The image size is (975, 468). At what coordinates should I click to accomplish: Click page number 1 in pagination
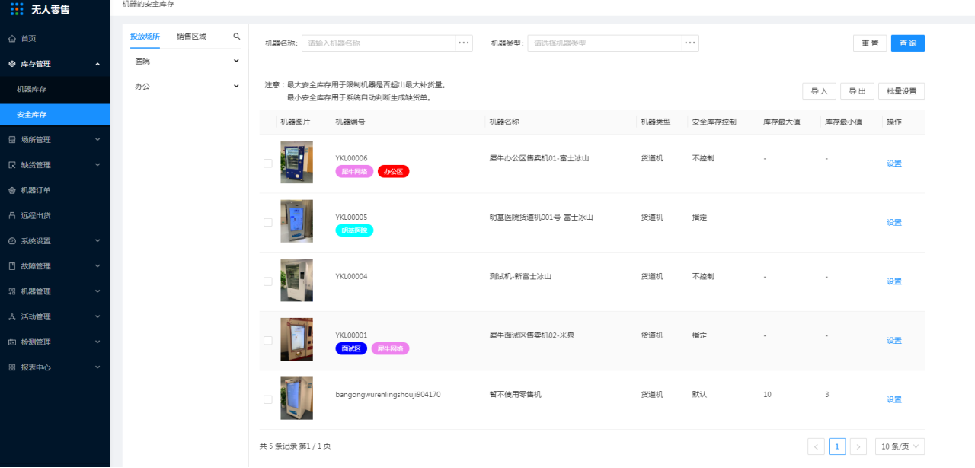coord(837,446)
